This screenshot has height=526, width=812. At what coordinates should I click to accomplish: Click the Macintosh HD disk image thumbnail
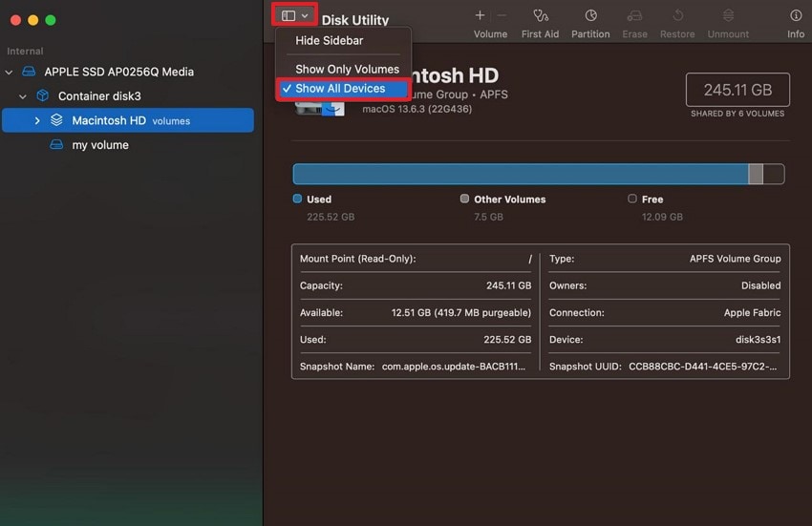tap(319, 107)
